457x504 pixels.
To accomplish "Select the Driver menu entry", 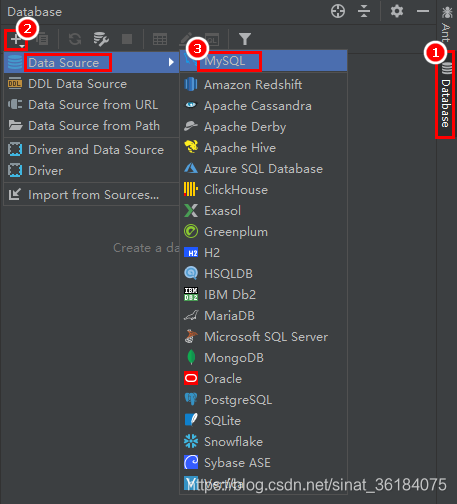I will coord(91,171).
